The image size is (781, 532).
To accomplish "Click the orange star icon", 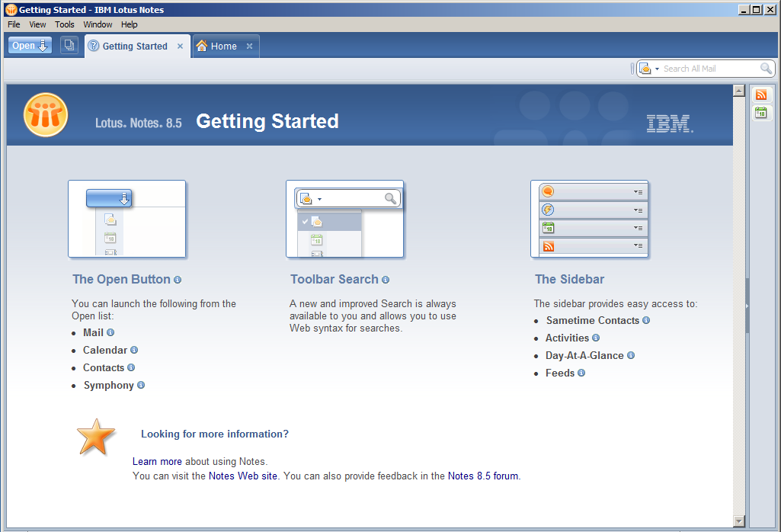I will coord(96,437).
